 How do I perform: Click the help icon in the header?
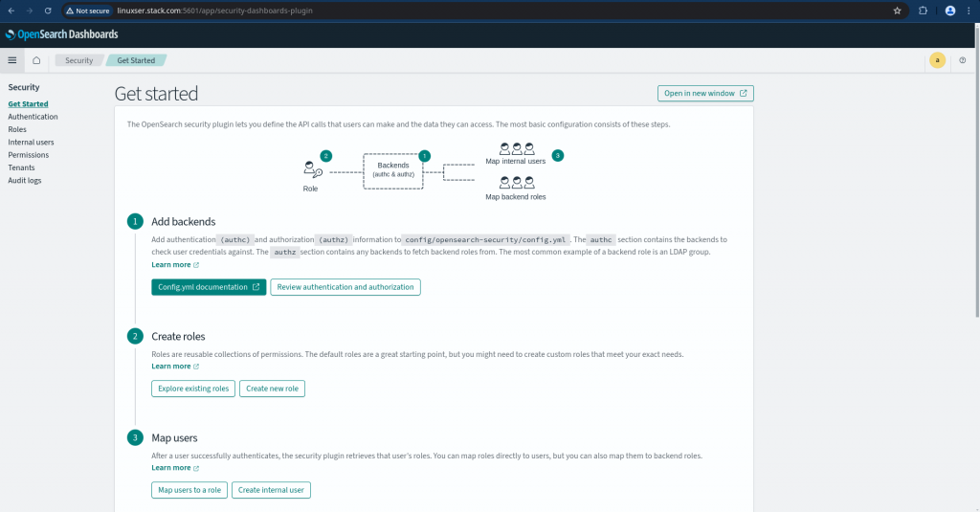coord(962,60)
